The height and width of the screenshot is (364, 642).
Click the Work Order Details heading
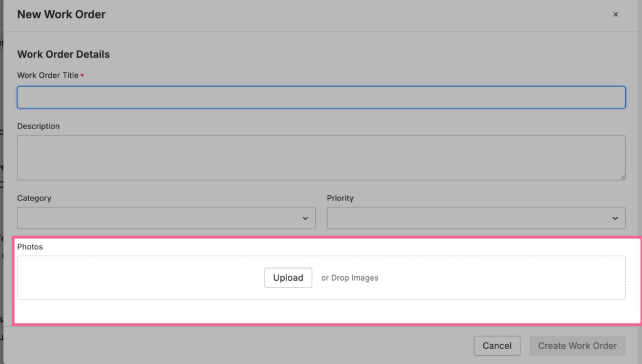63,55
